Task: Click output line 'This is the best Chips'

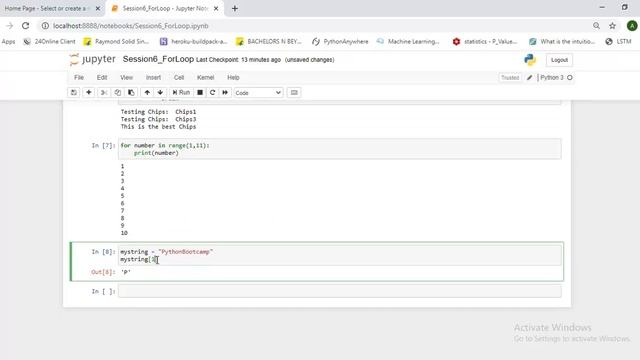Action: [158, 127]
